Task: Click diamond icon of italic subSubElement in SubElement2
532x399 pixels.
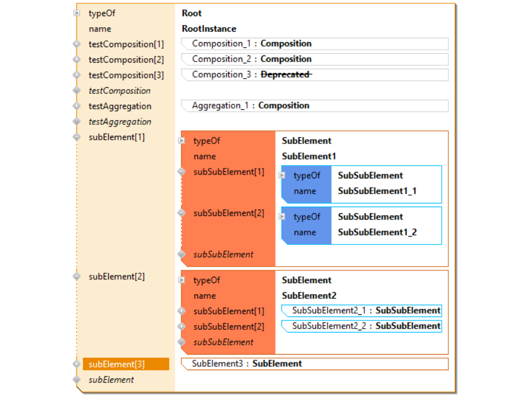Action: [182, 342]
